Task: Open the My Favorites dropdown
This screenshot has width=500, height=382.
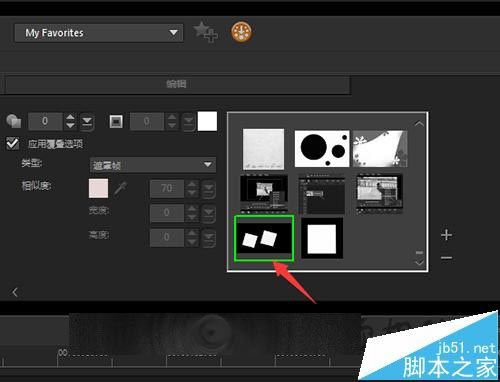Action: pyautogui.click(x=99, y=33)
